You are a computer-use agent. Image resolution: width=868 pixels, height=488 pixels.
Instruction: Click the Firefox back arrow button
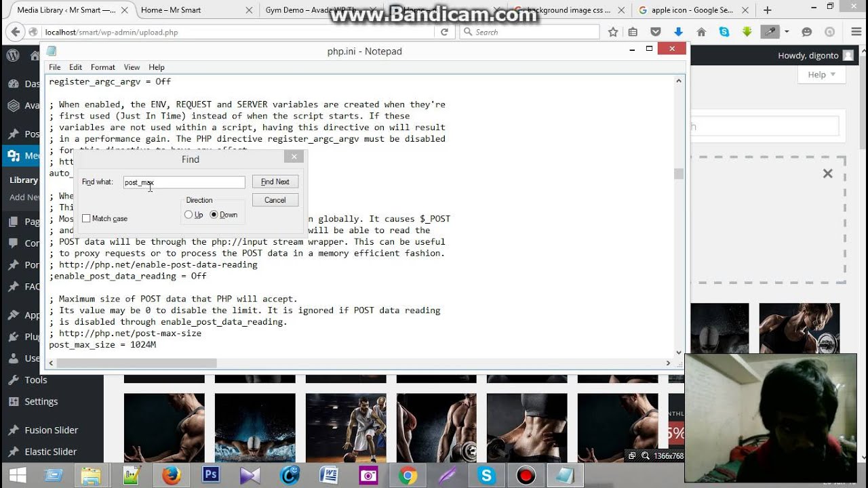(15, 32)
